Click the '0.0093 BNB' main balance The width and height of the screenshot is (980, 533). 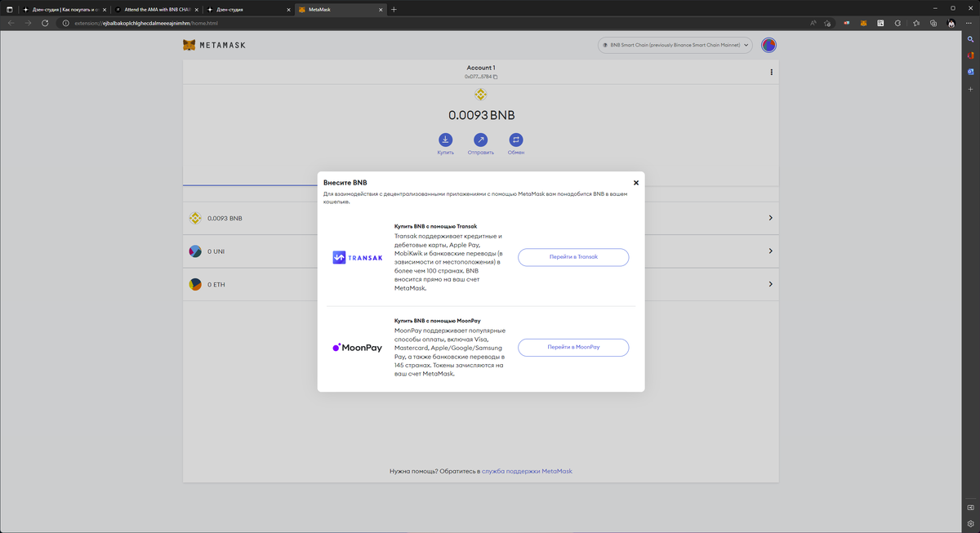480,115
